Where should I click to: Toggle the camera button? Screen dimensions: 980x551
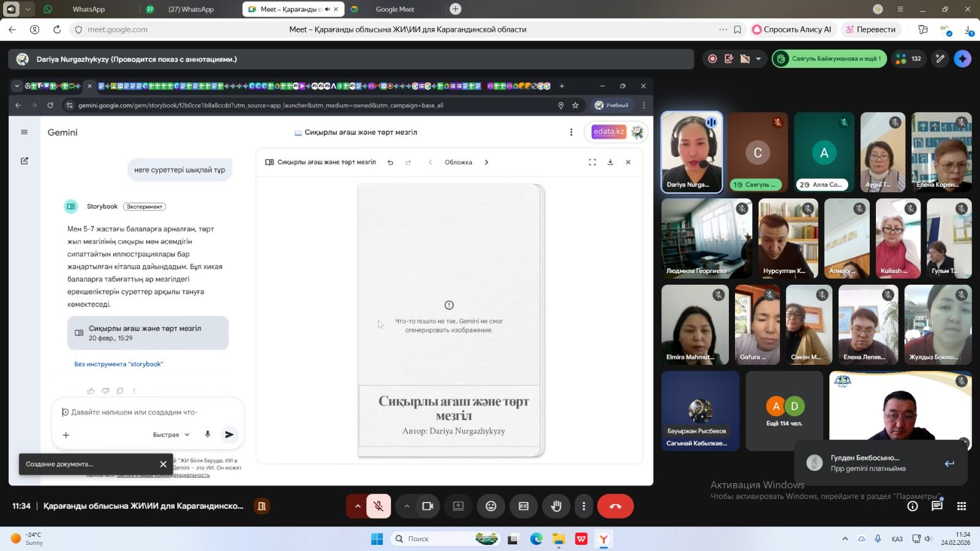(428, 506)
